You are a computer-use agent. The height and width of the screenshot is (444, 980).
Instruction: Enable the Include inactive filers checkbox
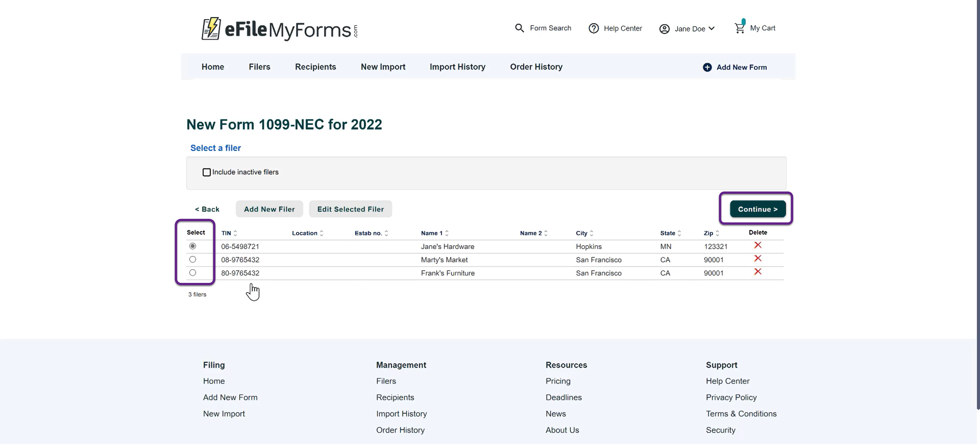206,172
